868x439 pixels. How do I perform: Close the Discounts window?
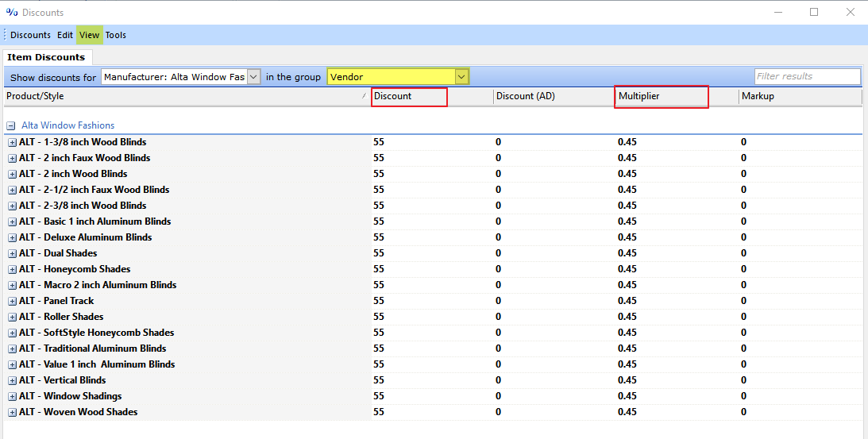(x=851, y=12)
